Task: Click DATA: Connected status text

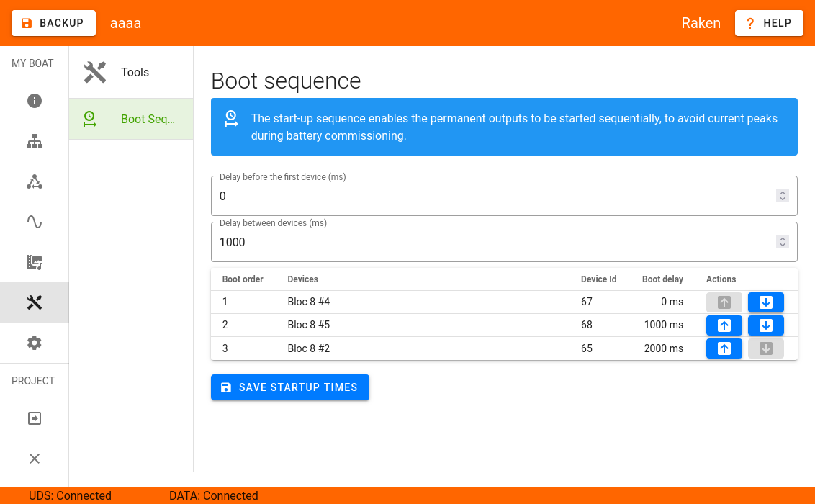Action: pos(214,495)
